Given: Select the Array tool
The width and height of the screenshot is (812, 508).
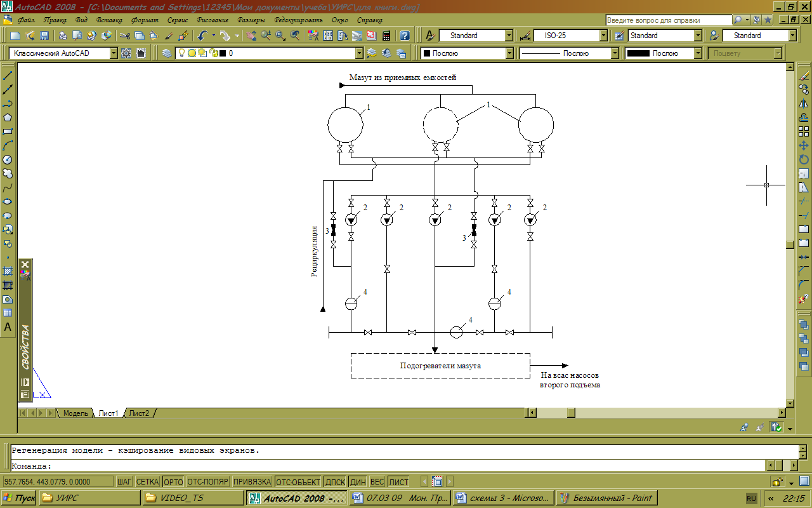Looking at the screenshot, I should [x=804, y=131].
